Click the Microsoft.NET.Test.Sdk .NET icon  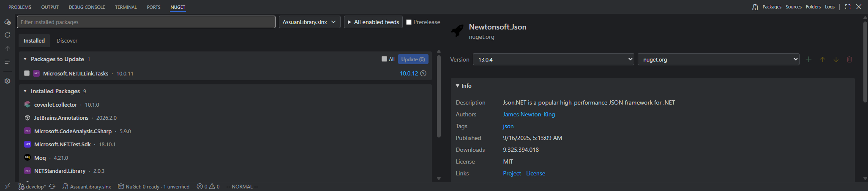coord(27,144)
